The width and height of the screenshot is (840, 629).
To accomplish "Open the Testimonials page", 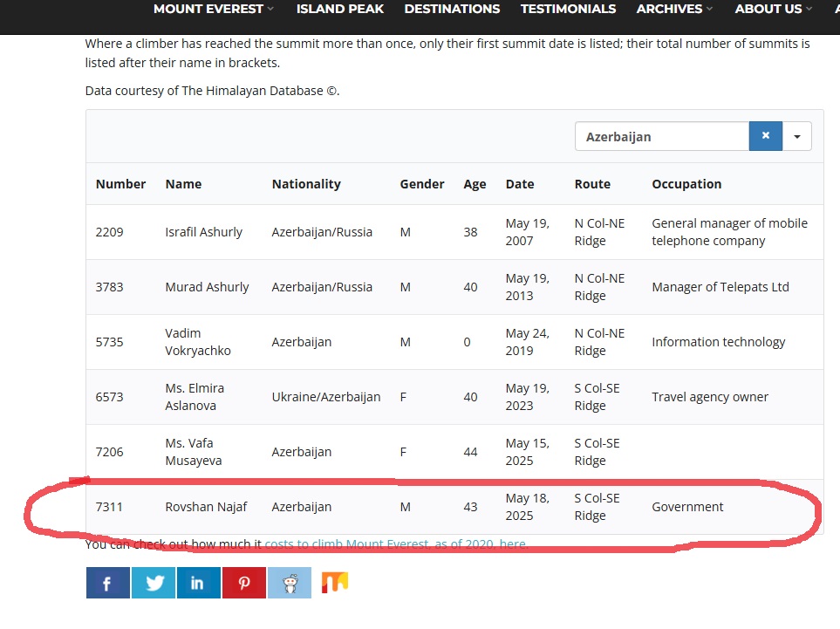I will (569, 9).
